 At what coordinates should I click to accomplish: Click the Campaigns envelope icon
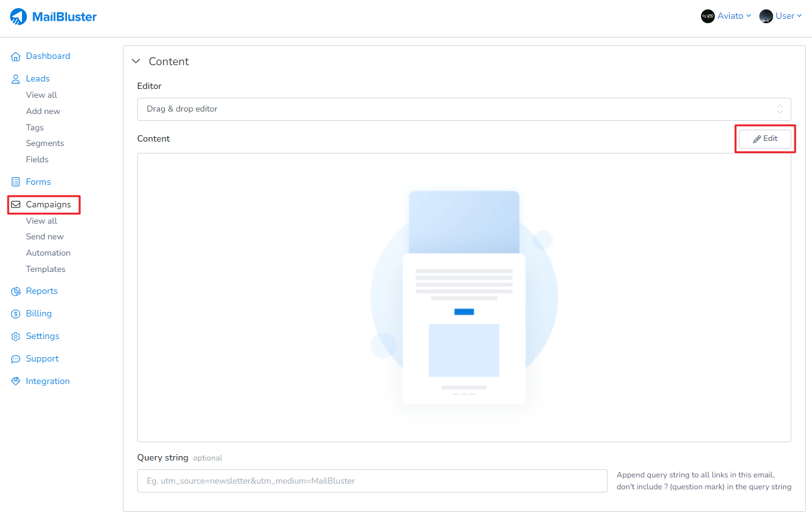(x=16, y=205)
